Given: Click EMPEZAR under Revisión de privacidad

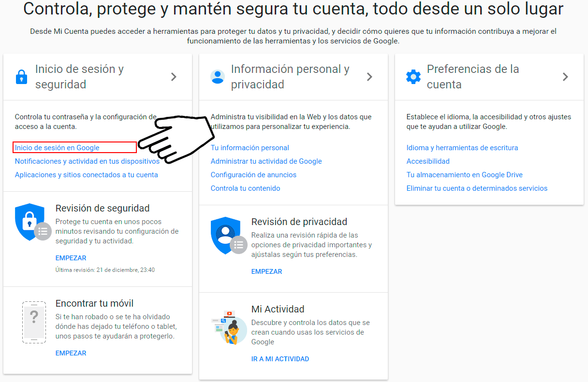Looking at the screenshot, I should (267, 271).
